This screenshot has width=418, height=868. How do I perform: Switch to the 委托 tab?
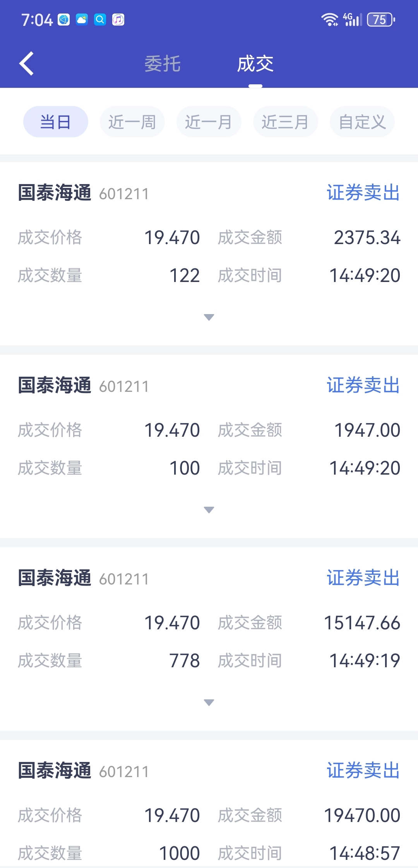pyautogui.click(x=163, y=64)
